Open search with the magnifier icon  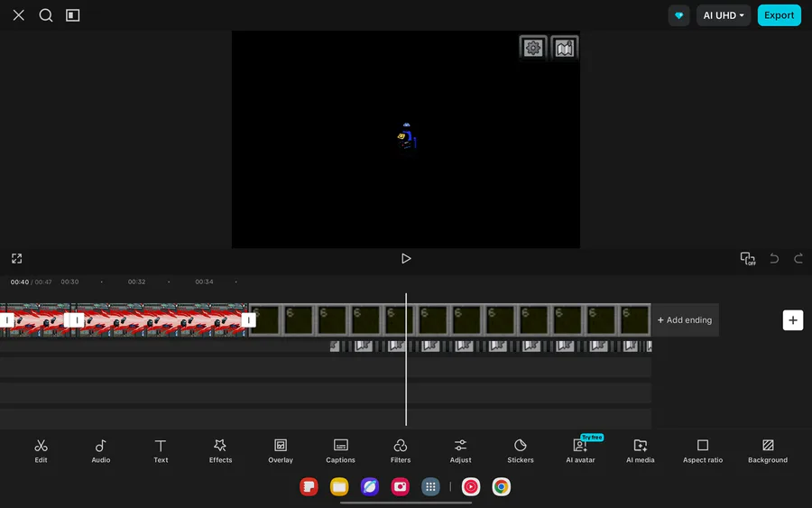coord(46,15)
